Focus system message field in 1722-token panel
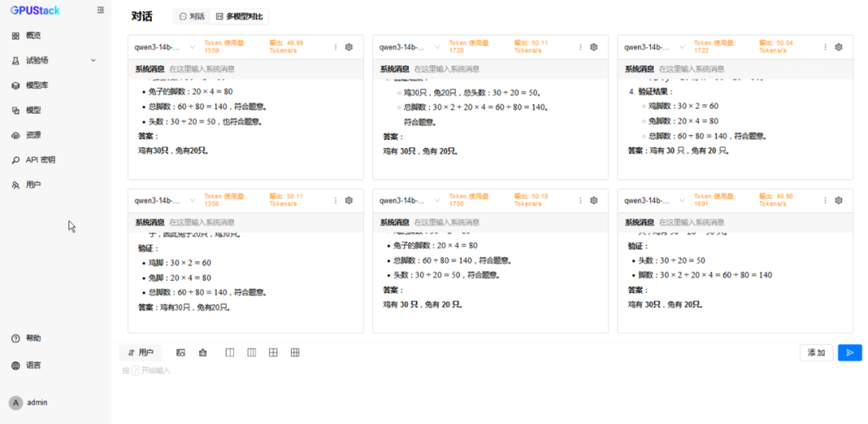Image resolution: width=868 pixels, height=424 pixels. point(735,69)
